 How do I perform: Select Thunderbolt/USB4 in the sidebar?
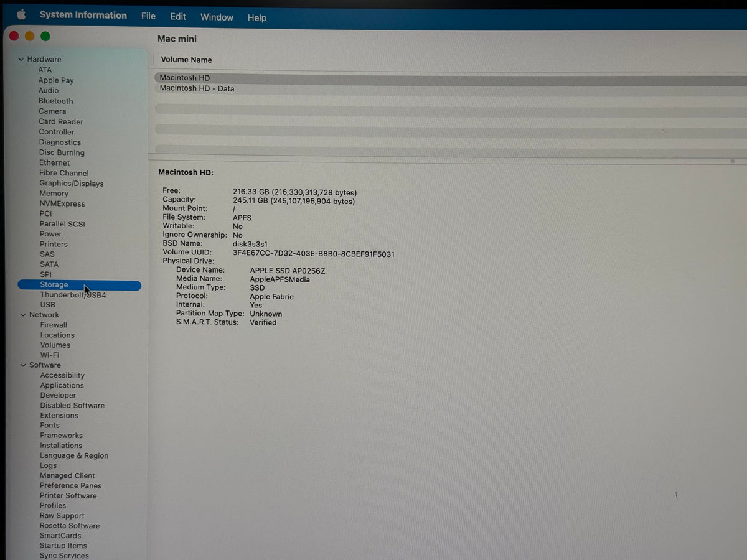tap(73, 295)
